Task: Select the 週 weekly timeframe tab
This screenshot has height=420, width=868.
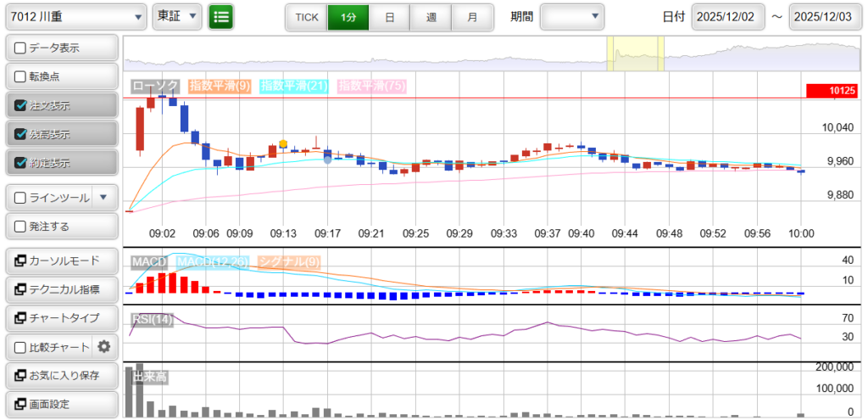Action: [x=431, y=17]
